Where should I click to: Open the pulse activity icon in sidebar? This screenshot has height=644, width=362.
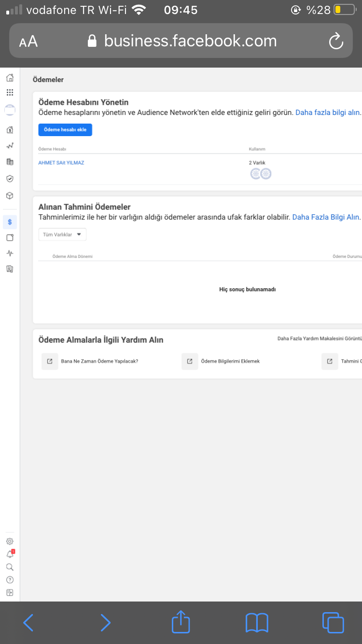(10, 253)
